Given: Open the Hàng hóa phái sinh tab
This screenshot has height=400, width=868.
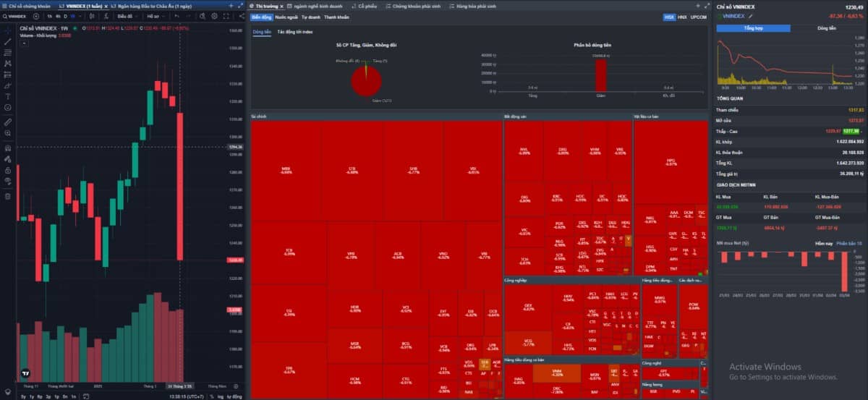Looking at the screenshot, I should pos(474,6).
